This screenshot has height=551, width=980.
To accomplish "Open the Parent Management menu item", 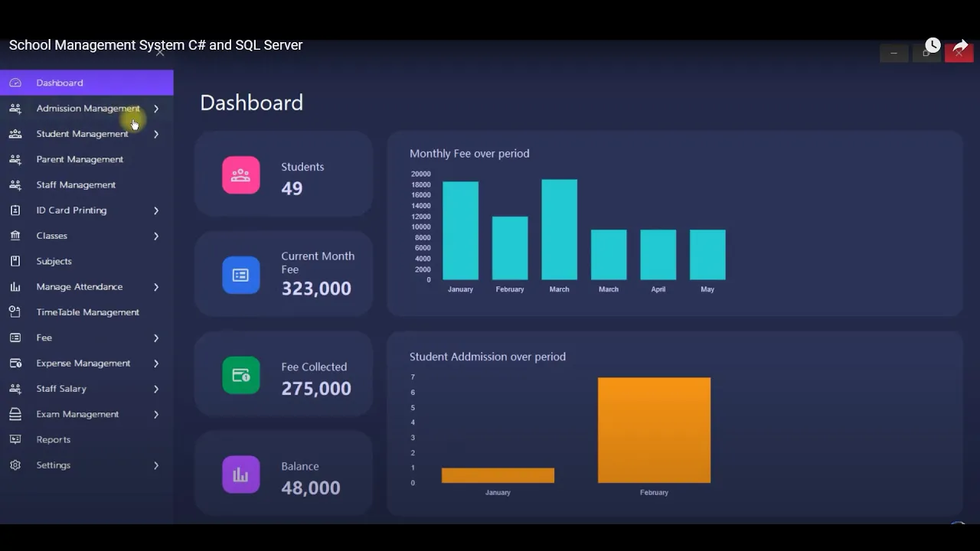I will [x=87, y=159].
